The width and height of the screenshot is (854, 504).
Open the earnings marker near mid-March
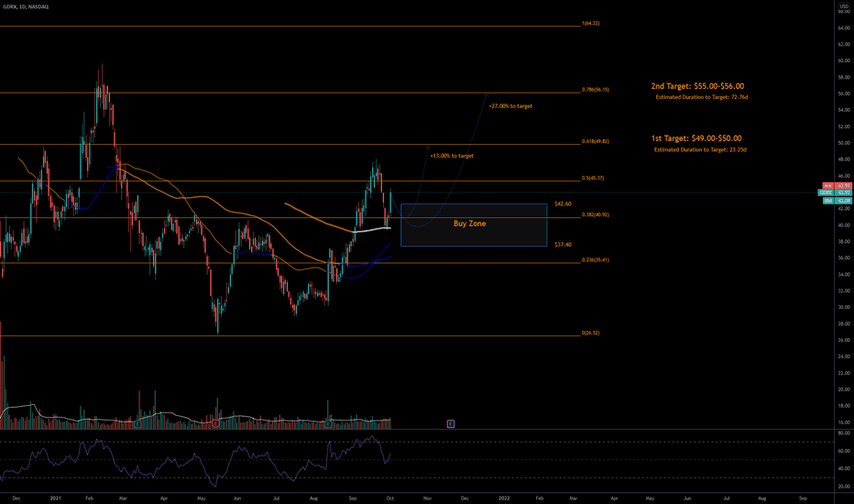(x=137, y=423)
